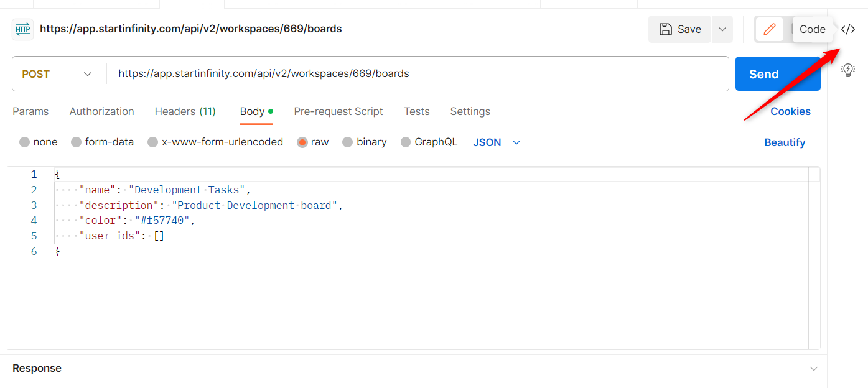The width and height of the screenshot is (868, 388).
Task: Click the Beautify link
Action: pyautogui.click(x=785, y=142)
